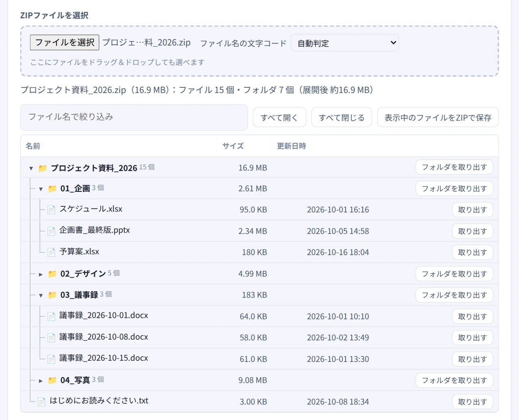Click the 4.99 MB size cell
519x420 pixels.
pos(253,274)
